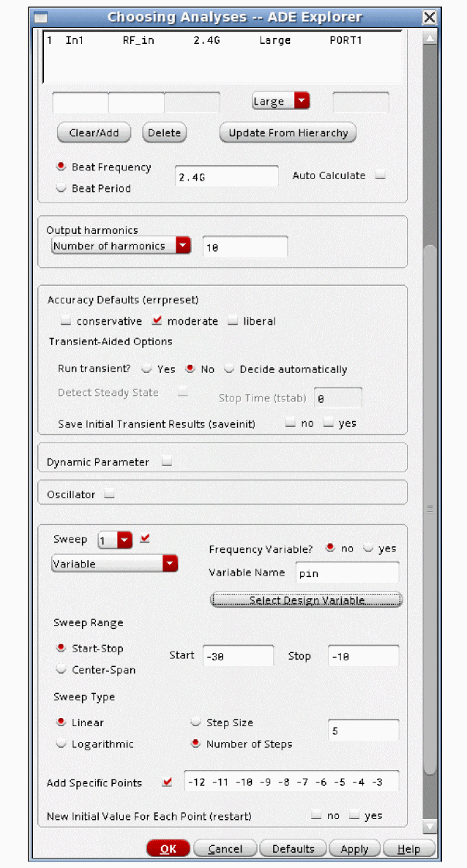This screenshot has height=868, width=467.
Task: Enable the Auto Calculate checkbox
Action: (x=380, y=176)
